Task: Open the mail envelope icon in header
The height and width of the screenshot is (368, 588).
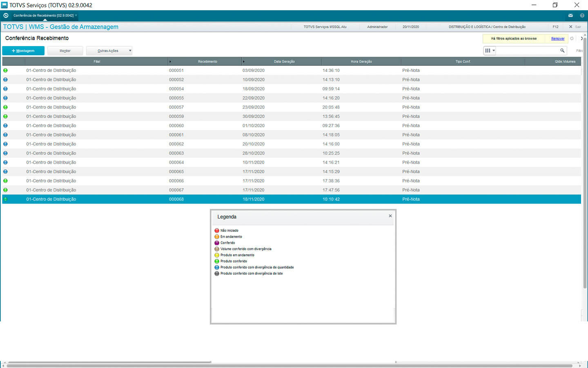Action: click(x=570, y=16)
